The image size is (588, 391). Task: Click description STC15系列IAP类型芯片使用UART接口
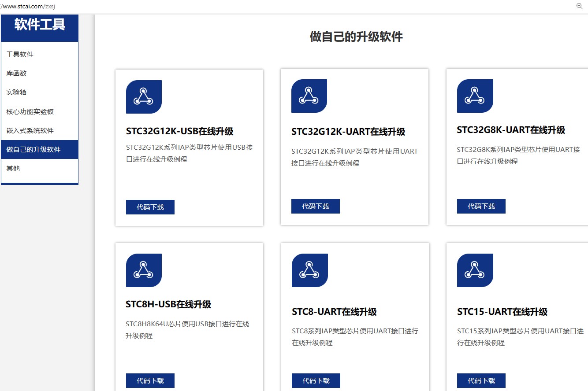(521, 337)
